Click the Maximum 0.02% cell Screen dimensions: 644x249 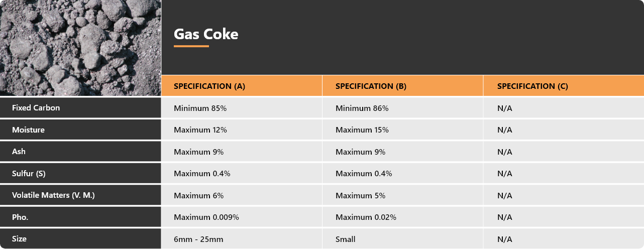tap(403, 217)
